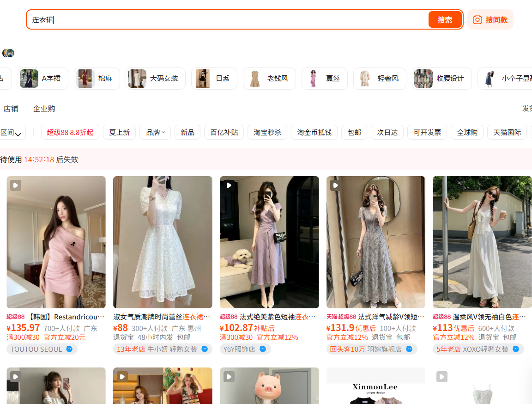Play video on the gray floral dress product

pos(336,185)
